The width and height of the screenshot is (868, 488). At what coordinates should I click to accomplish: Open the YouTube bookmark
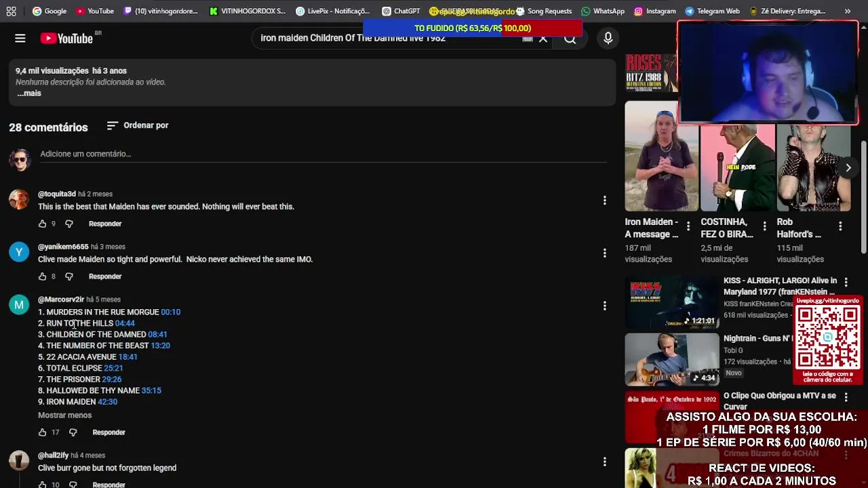pos(95,11)
